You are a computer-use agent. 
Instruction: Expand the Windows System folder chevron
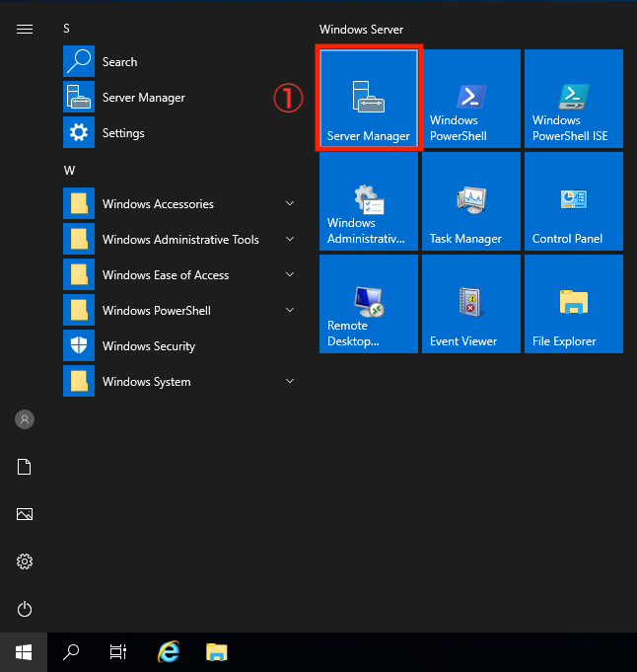[x=290, y=381]
